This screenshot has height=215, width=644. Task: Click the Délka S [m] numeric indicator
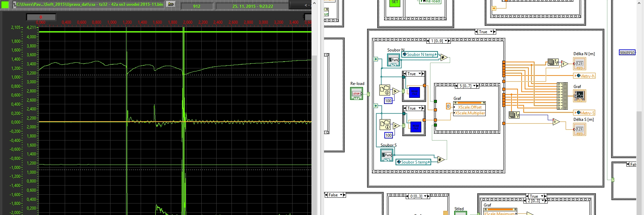(579, 129)
